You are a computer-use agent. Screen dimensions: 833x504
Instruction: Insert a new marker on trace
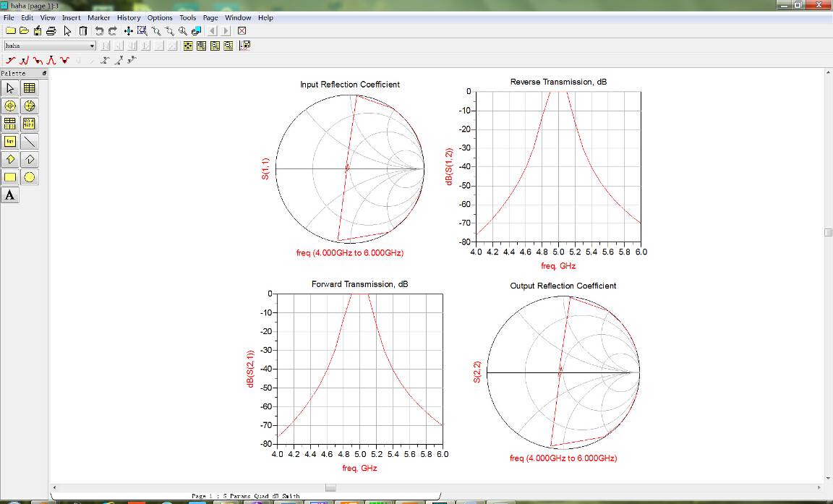point(11,60)
